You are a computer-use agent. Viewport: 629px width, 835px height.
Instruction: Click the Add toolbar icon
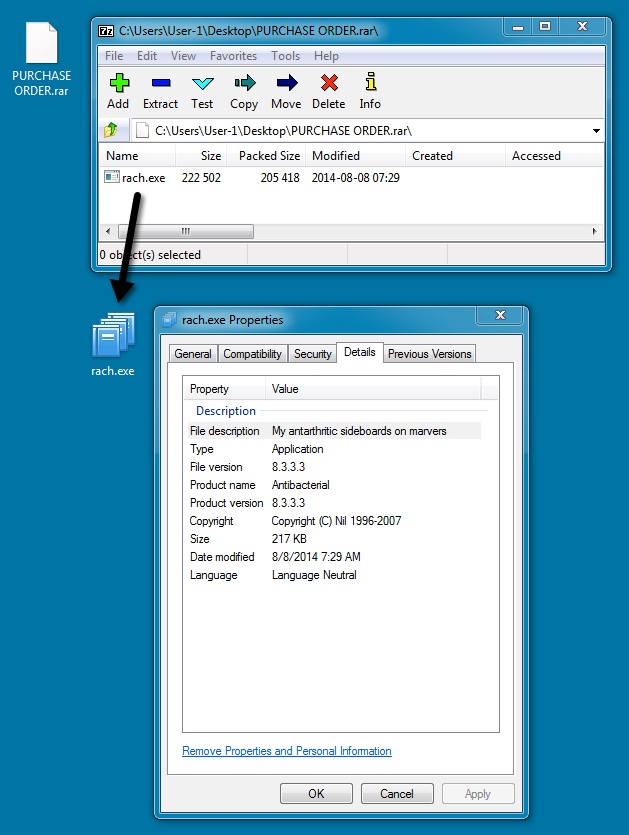coord(118,85)
